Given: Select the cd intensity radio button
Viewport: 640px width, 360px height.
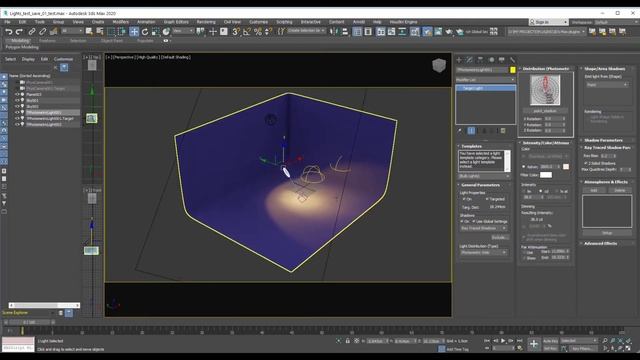Looking at the screenshot, I should pos(541,191).
